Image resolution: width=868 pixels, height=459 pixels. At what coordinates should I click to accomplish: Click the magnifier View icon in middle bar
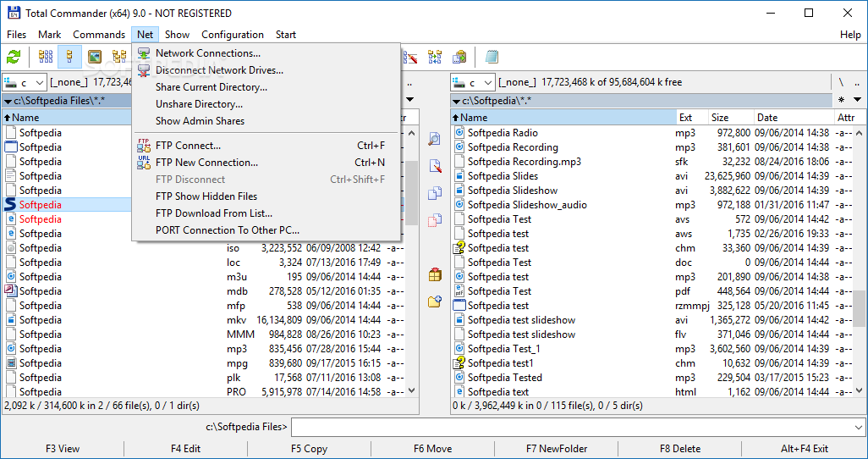click(435, 139)
